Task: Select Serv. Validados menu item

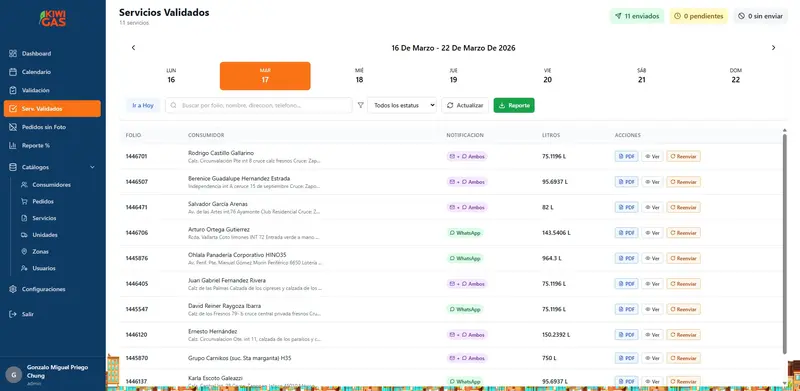Action: tap(52, 109)
